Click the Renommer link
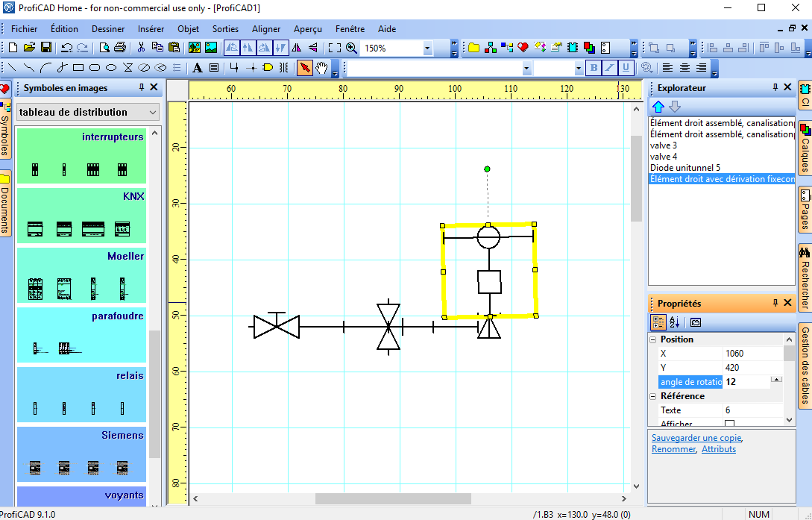This screenshot has height=520, width=812. pyautogui.click(x=673, y=449)
